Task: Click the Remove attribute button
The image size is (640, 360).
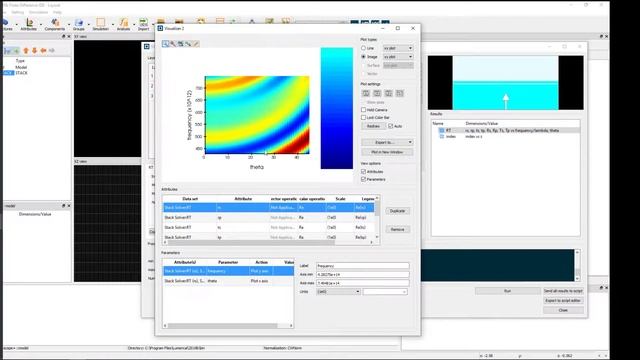Action: pyautogui.click(x=398, y=229)
